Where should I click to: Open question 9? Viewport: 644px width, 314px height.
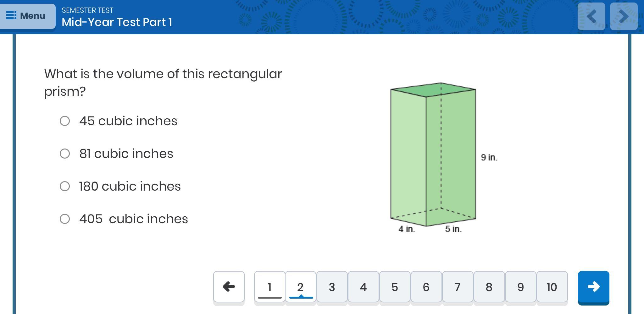click(520, 287)
